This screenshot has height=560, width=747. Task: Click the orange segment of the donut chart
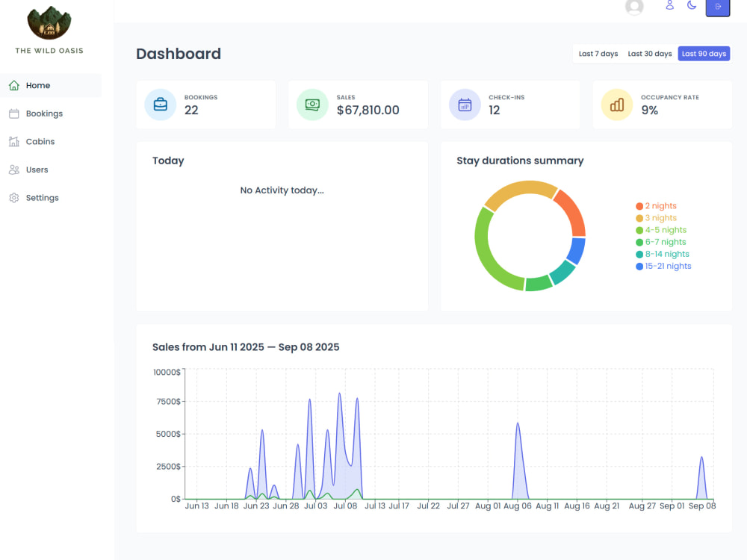point(573,211)
